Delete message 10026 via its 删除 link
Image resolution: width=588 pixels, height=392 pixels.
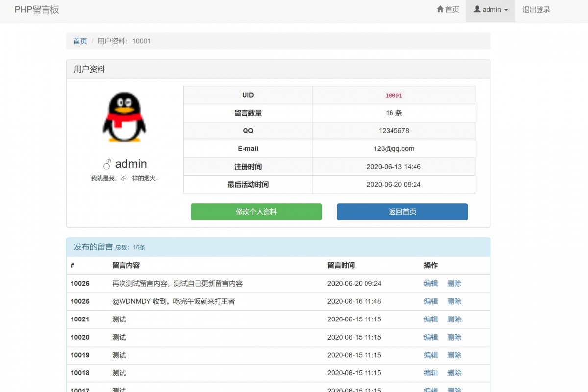[x=454, y=283]
